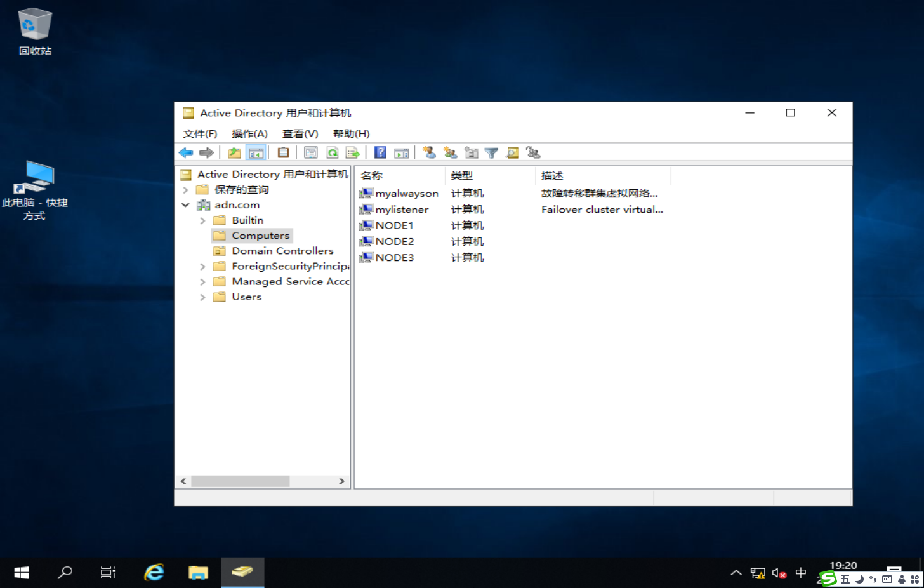Image resolution: width=924 pixels, height=588 pixels.
Task: Sort by the 描述 column header
Action: tap(603, 175)
